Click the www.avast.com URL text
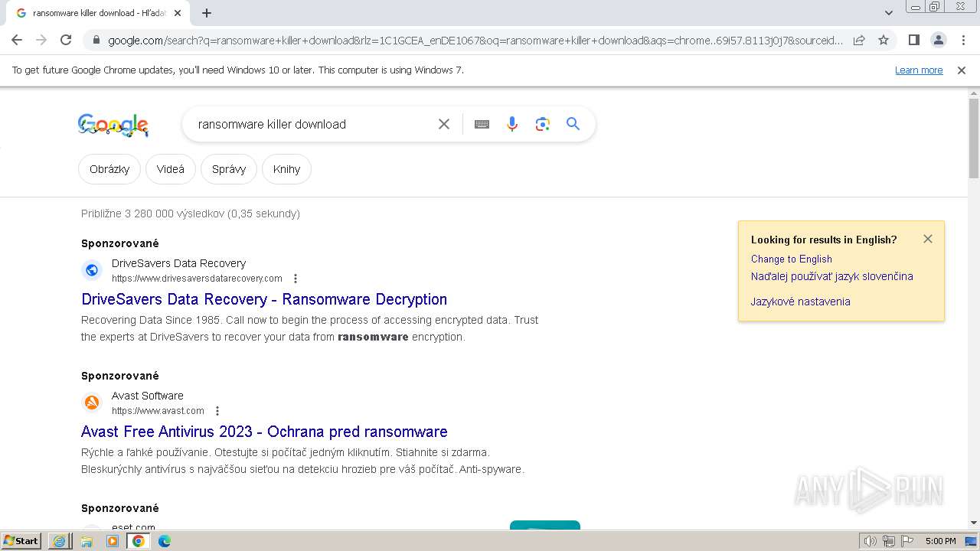Screen dimensions: 980x551 tap(158, 411)
